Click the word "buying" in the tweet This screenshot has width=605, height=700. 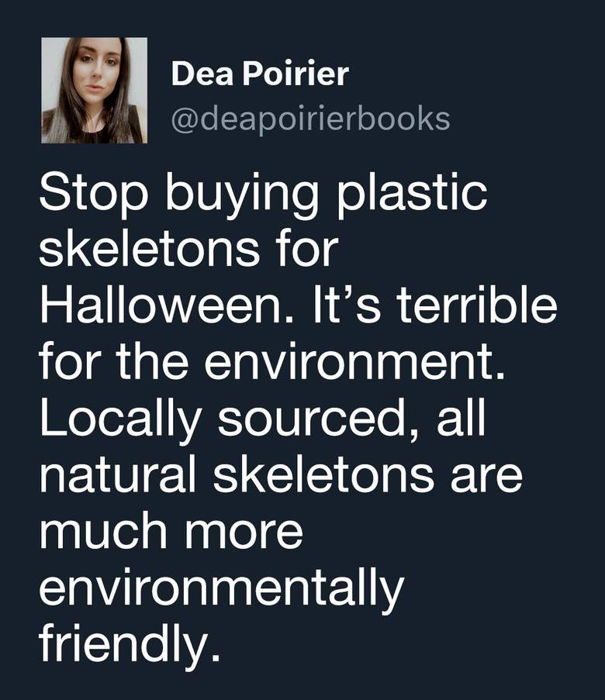[x=242, y=195]
